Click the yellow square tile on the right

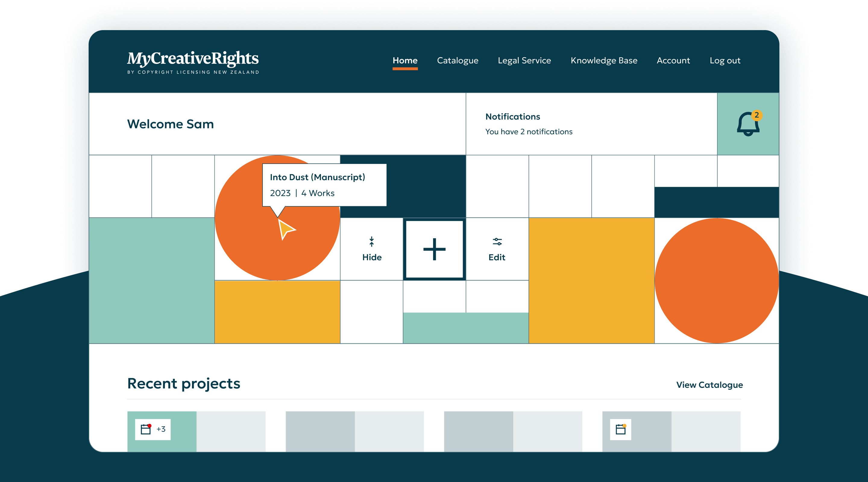(x=591, y=280)
